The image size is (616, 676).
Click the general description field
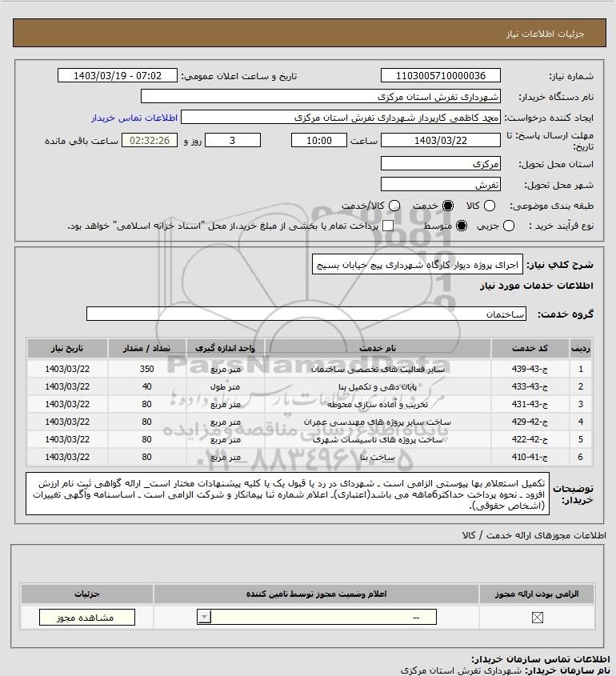click(418, 264)
